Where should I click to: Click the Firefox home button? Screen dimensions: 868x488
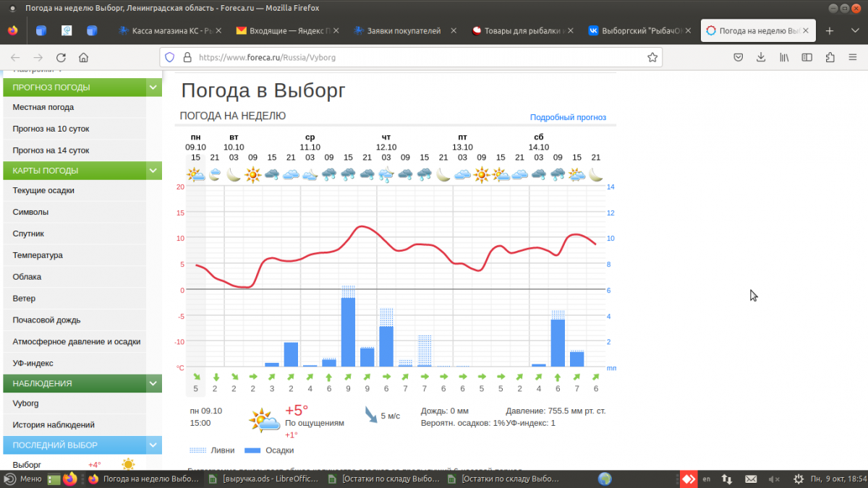(x=84, y=57)
